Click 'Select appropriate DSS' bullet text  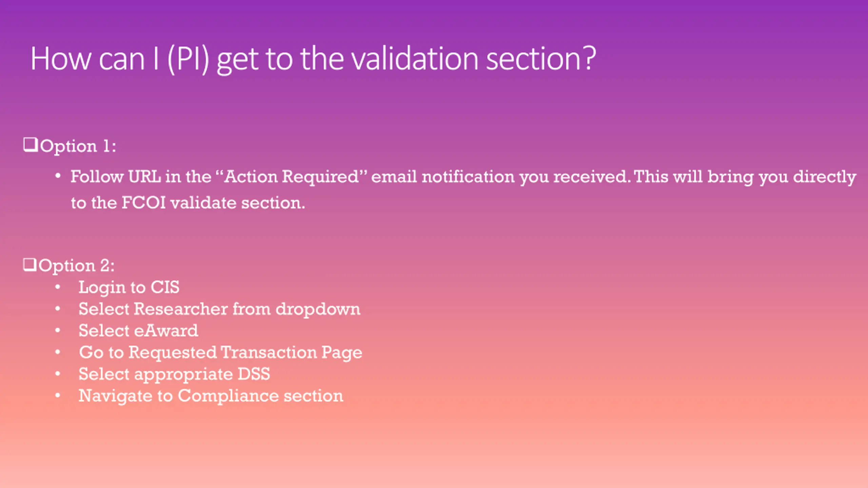pos(174,374)
